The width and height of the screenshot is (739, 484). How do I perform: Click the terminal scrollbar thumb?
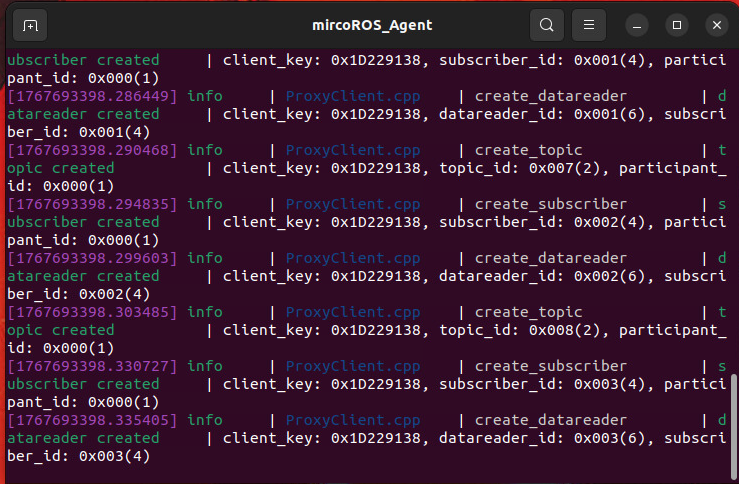(733, 426)
